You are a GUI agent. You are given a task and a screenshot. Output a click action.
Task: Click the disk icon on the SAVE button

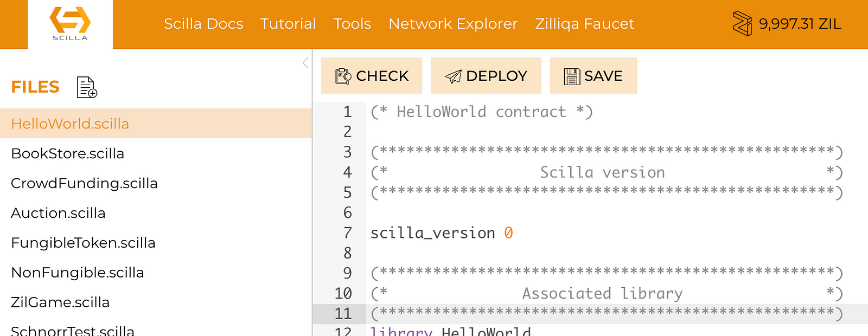572,76
